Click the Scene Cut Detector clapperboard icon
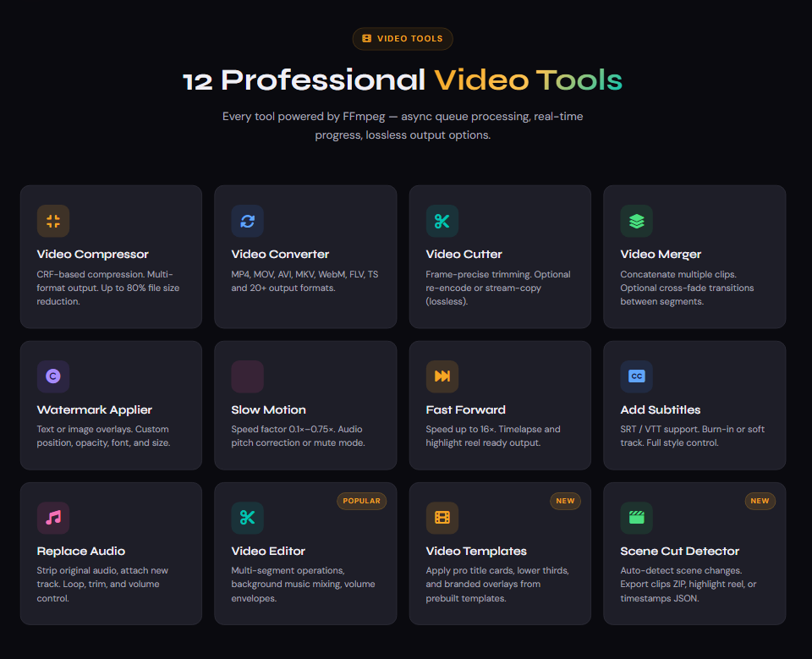The height and width of the screenshot is (659, 812). coord(637,518)
